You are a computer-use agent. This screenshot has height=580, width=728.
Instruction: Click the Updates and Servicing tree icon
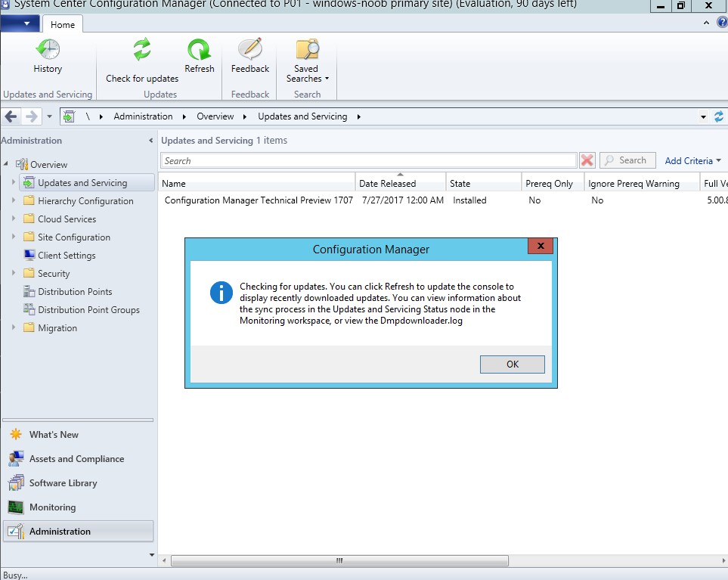[29, 182]
